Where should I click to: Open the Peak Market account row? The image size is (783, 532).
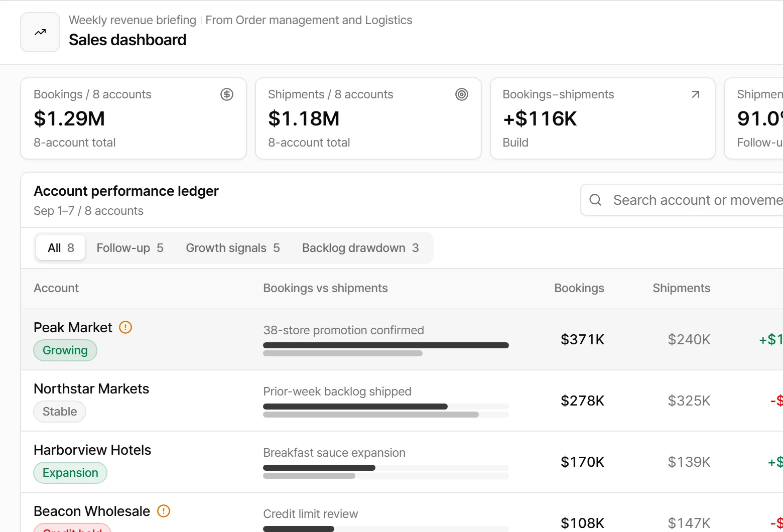click(x=402, y=339)
